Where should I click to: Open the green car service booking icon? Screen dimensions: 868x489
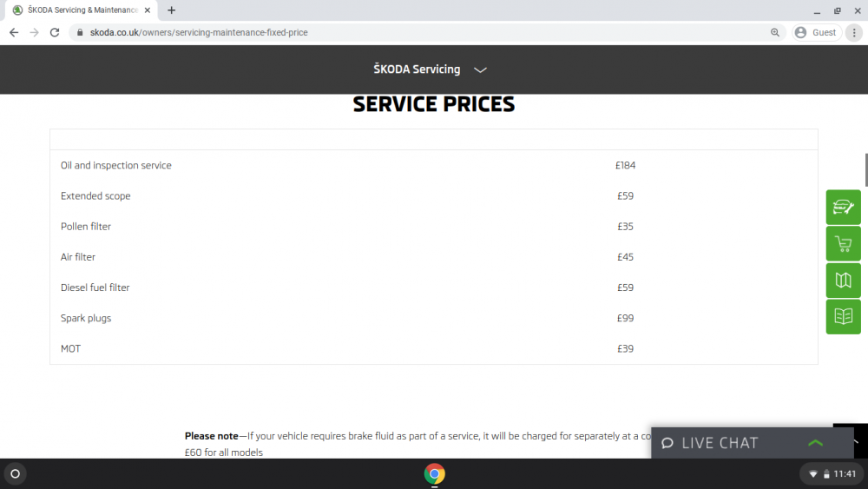tap(843, 207)
